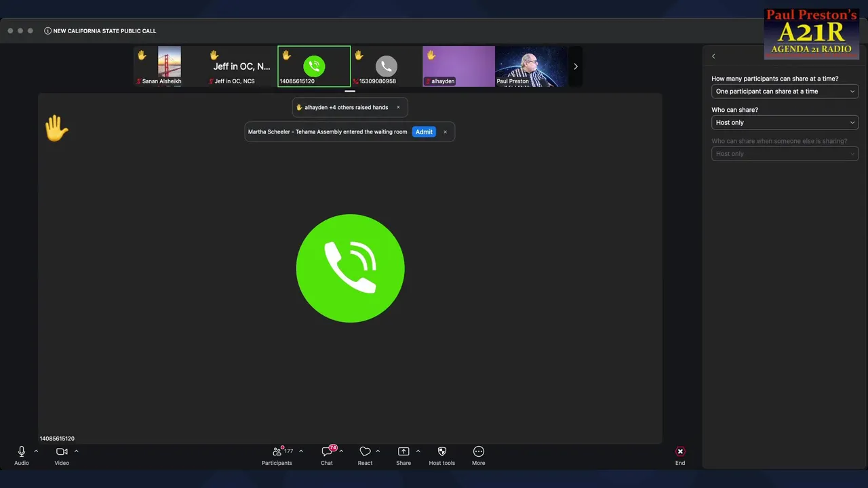This screenshot has width=868, height=488.
Task: Select Paul Preston's video thumbnail
Action: point(532,66)
